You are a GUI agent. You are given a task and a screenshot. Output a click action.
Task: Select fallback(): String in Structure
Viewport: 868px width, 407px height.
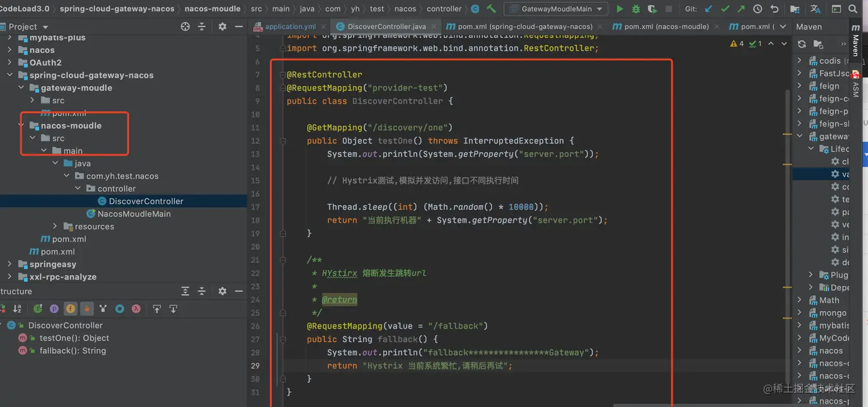click(72, 351)
